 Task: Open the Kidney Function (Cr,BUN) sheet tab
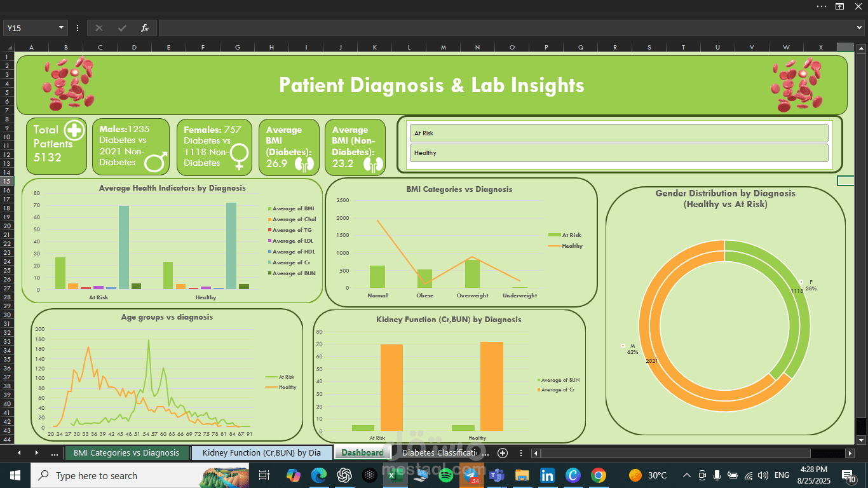[262, 452]
